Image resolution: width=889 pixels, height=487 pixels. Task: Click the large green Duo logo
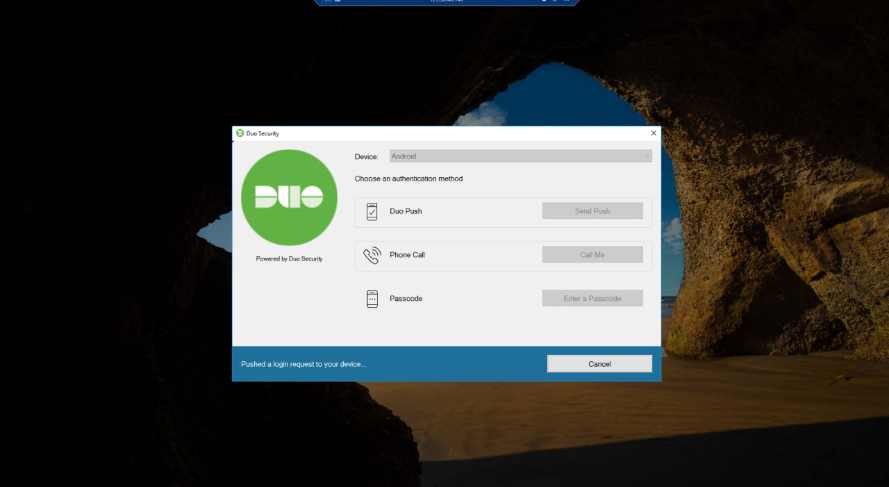[x=289, y=197]
